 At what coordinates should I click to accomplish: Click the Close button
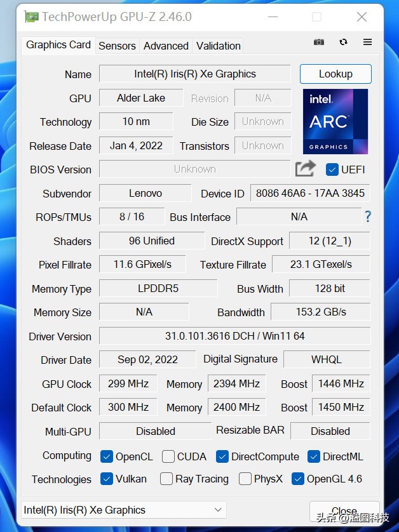(x=344, y=511)
